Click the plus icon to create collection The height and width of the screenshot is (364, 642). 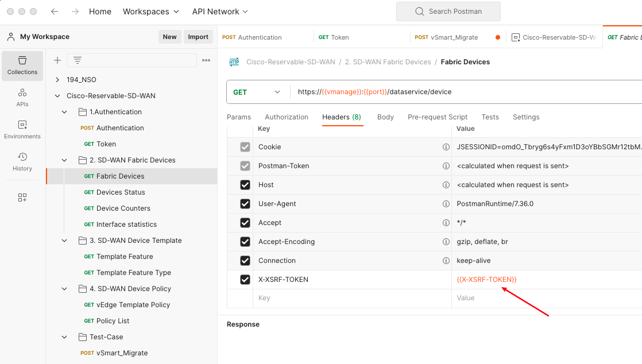pos(57,60)
